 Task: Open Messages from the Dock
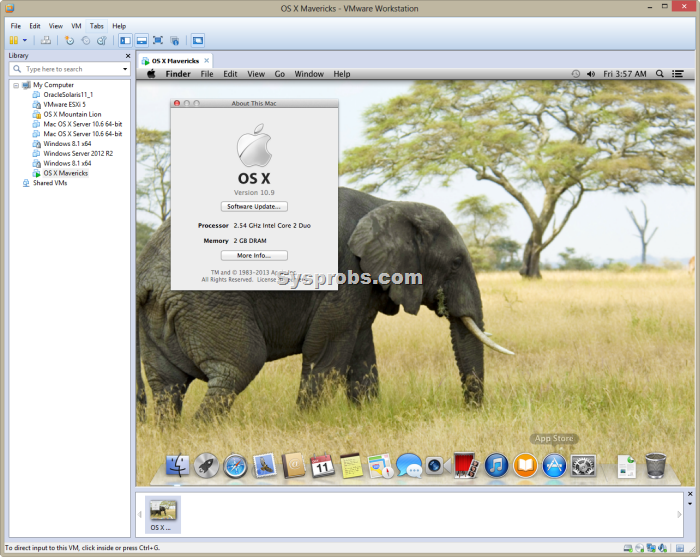pos(409,466)
